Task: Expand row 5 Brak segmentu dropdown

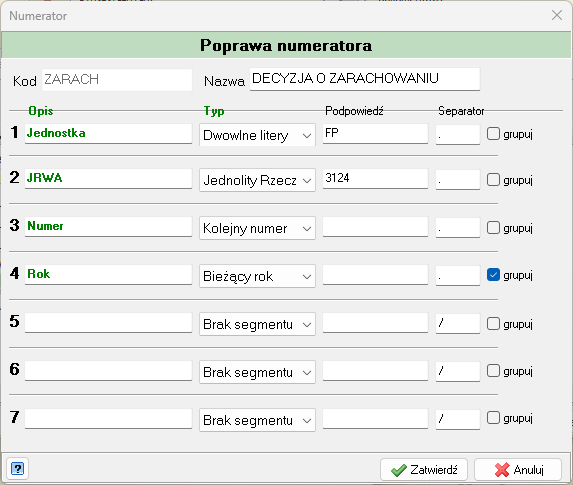Action: point(257,324)
